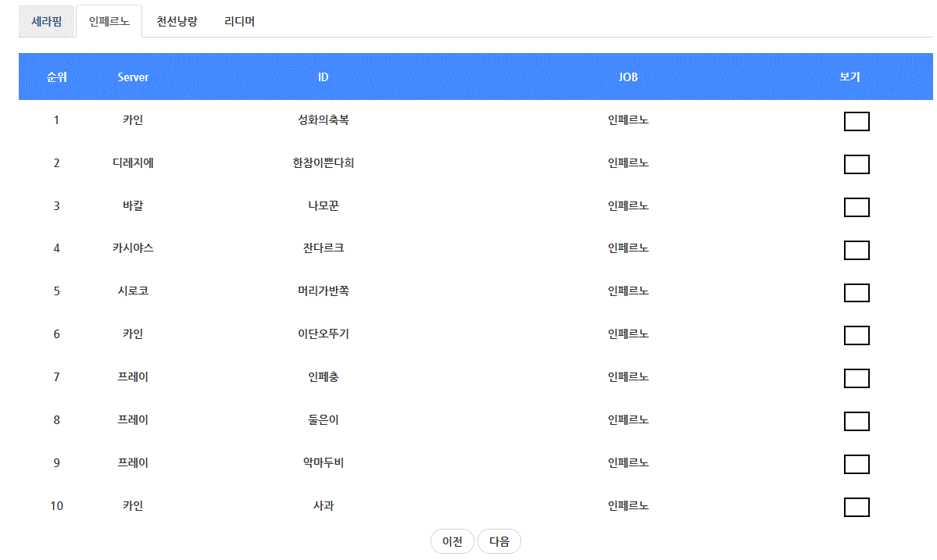Click view box for 나모꾼 row

point(857,207)
